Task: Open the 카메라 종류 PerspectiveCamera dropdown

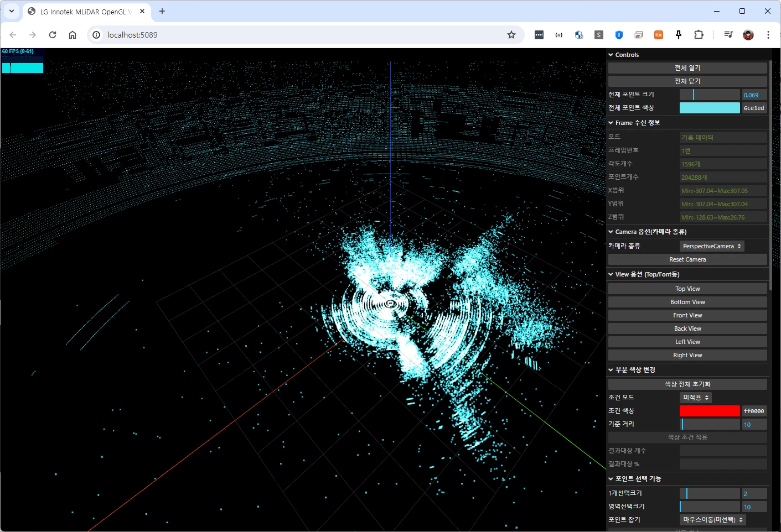Action: point(712,246)
